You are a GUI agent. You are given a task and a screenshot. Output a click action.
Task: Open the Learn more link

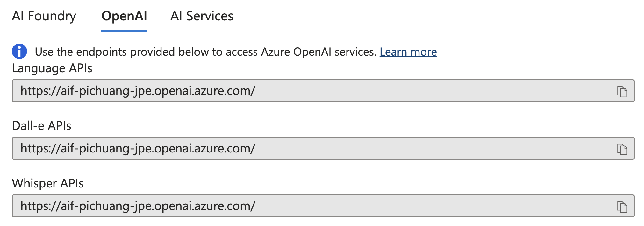coord(408,52)
